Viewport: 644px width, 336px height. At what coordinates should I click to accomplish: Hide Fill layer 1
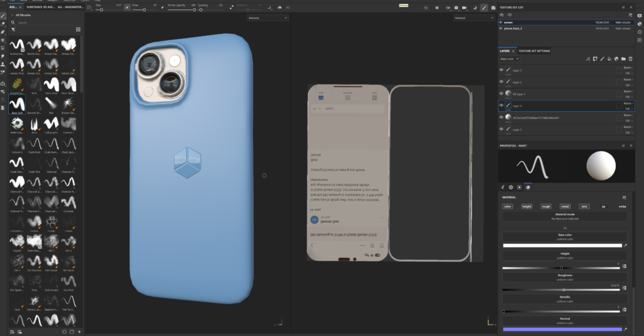pyautogui.click(x=501, y=93)
